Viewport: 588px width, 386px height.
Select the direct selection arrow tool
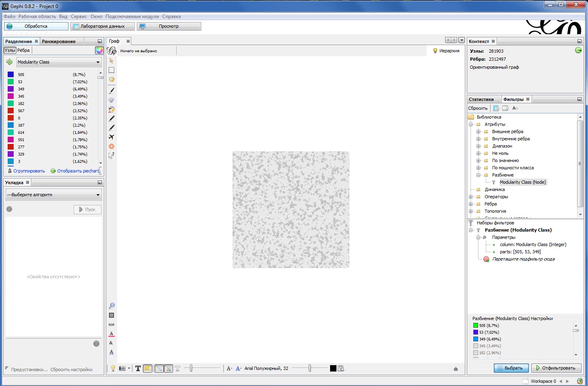(x=111, y=61)
